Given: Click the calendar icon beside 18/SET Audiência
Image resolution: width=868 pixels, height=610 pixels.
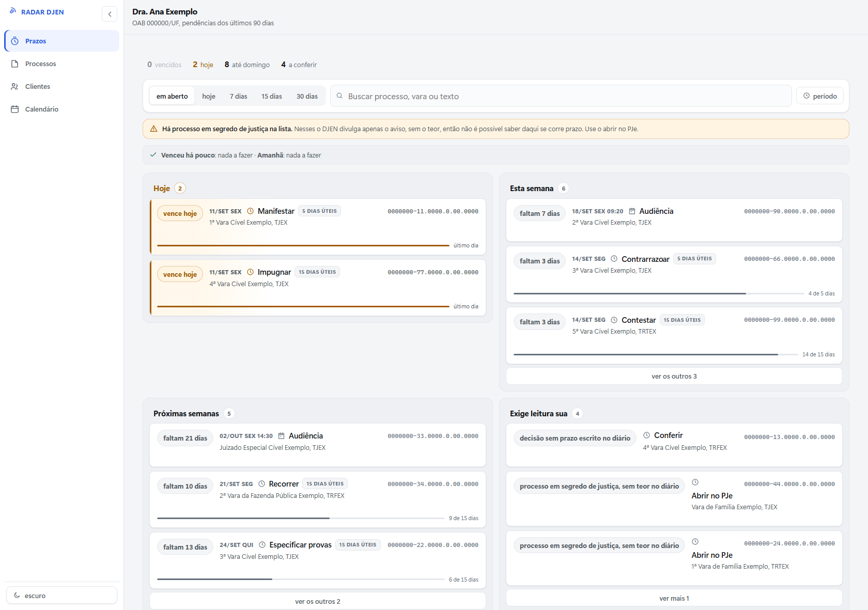Looking at the screenshot, I should (x=632, y=211).
